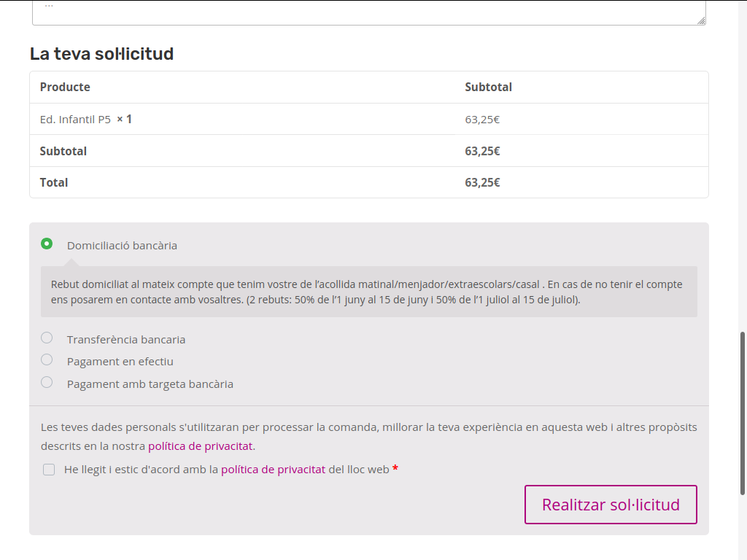This screenshot has width=747, height=560.
Task: Click the vertical page scrollbar thumb
Action: point(743,412)
